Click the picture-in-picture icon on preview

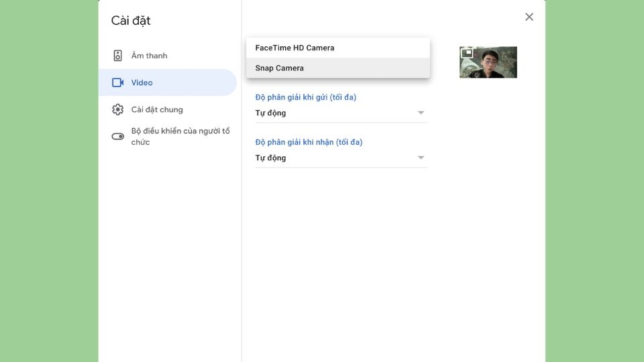click(x=467, y=53)
